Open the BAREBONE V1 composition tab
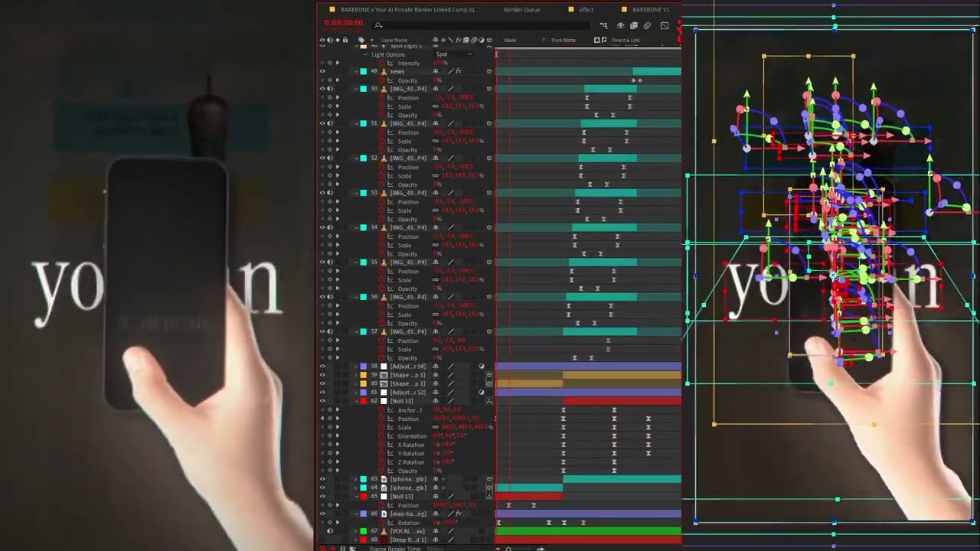 click(651, 10)
